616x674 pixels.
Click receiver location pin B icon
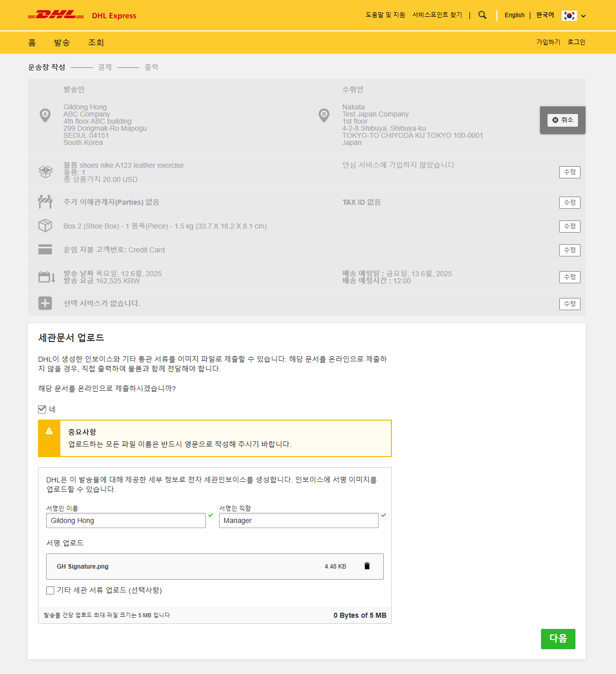click(324, 116)
